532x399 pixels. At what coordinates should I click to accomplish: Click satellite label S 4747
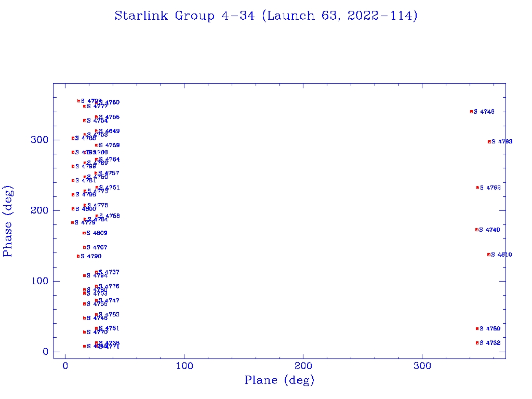[109, 301]
